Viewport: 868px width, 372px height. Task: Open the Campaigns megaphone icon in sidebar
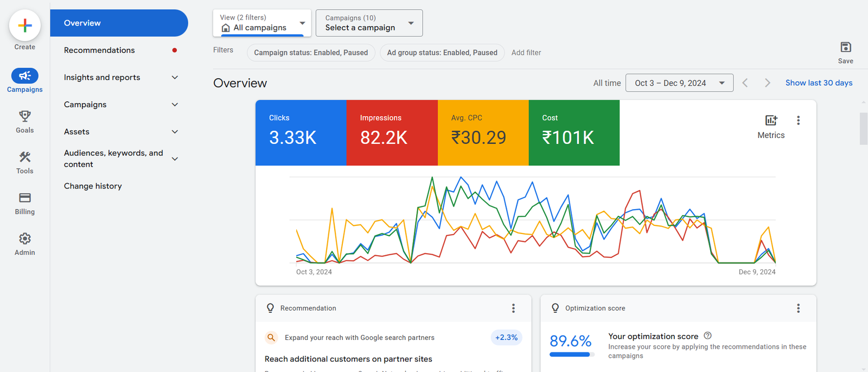[x=25, y=75]
